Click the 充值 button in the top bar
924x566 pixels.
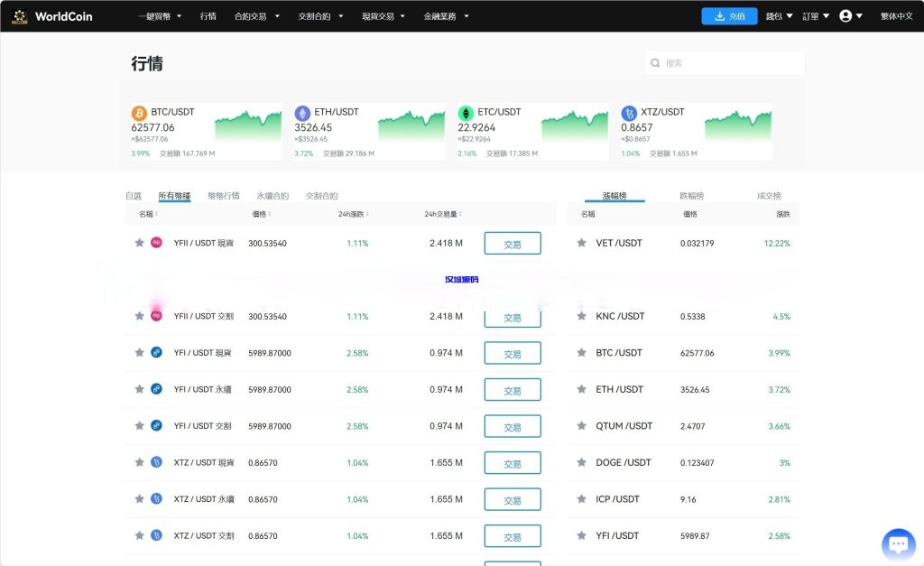coord(729,15)
